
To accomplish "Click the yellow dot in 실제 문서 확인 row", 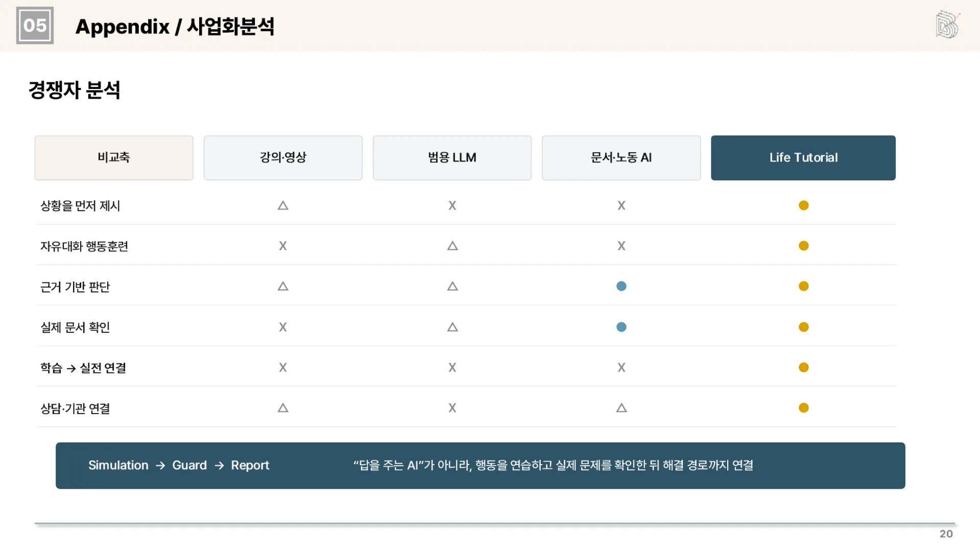I will 804,327.
